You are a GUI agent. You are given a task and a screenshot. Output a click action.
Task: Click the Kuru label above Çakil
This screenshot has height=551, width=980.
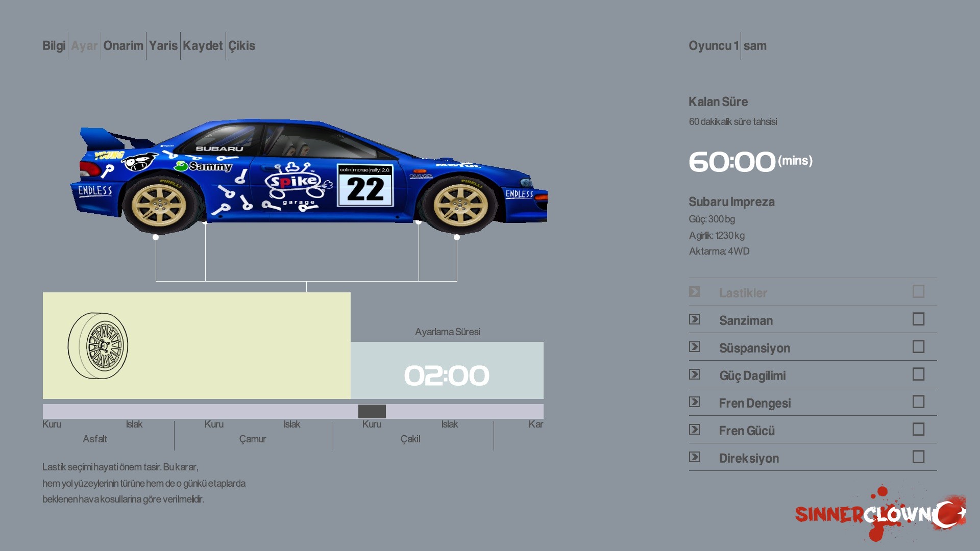coord(372,424)
